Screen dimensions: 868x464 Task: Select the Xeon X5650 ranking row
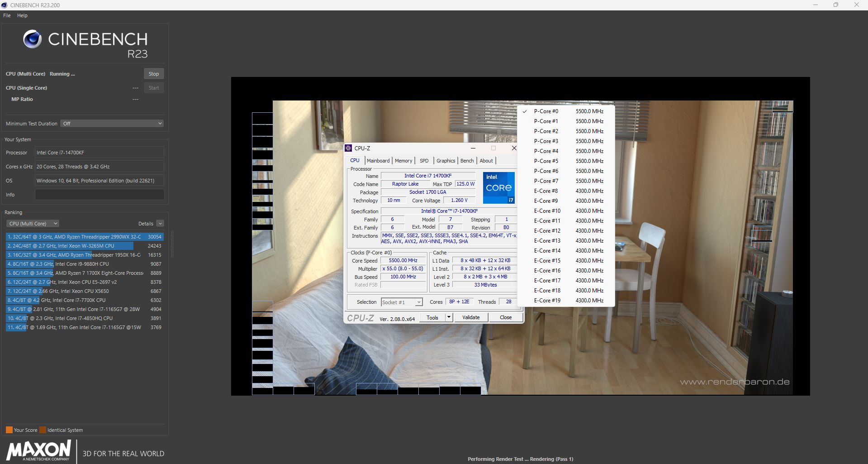pyautogui.click(x=85, y=291)
